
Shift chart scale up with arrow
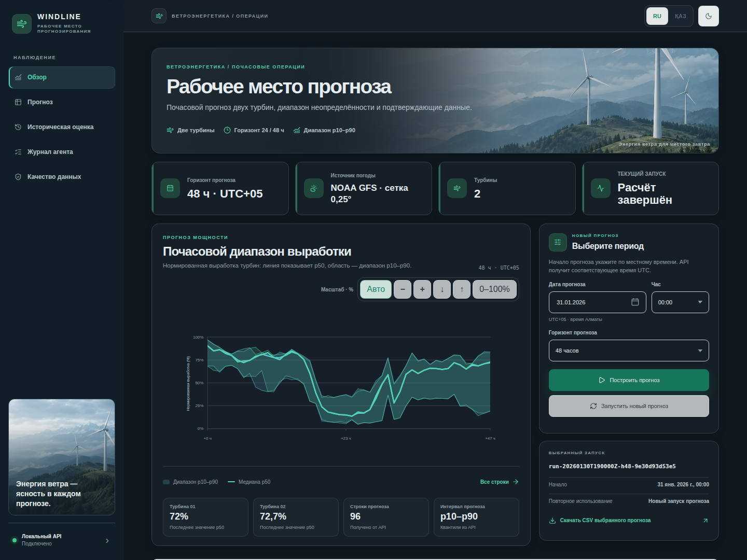tap(462, 289)
